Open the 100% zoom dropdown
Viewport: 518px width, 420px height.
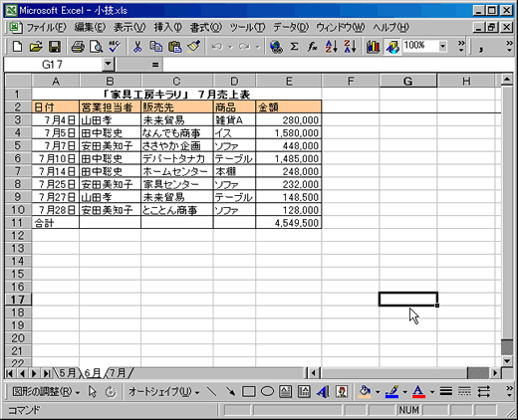click(x=442, y=46)
